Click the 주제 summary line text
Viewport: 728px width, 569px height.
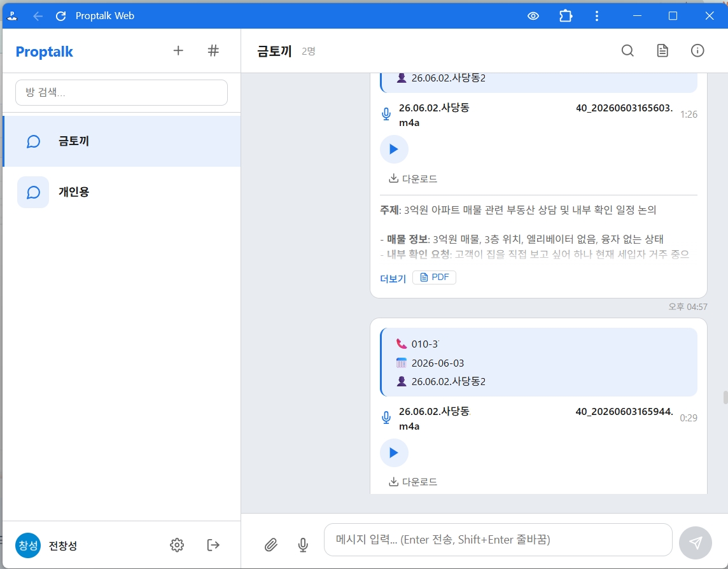click(517, 210)
